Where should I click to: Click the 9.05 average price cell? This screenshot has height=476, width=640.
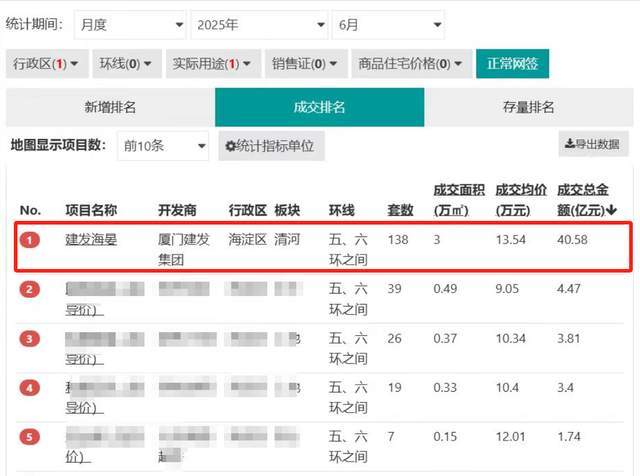pyautogui.click(x=507, y=289)
